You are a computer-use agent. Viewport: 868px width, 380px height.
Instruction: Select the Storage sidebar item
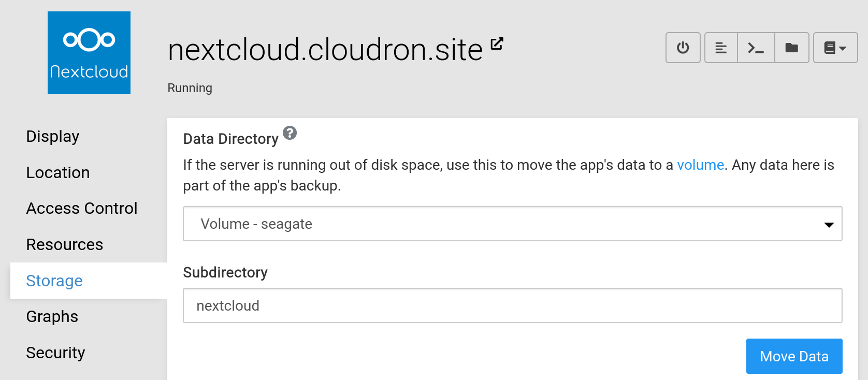click(54, 281)
